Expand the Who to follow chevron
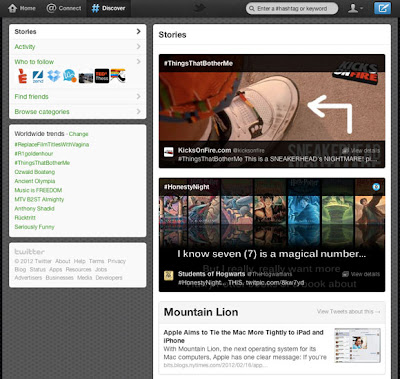The height and width of the screenshot is (379, 400). click(139, 61)
